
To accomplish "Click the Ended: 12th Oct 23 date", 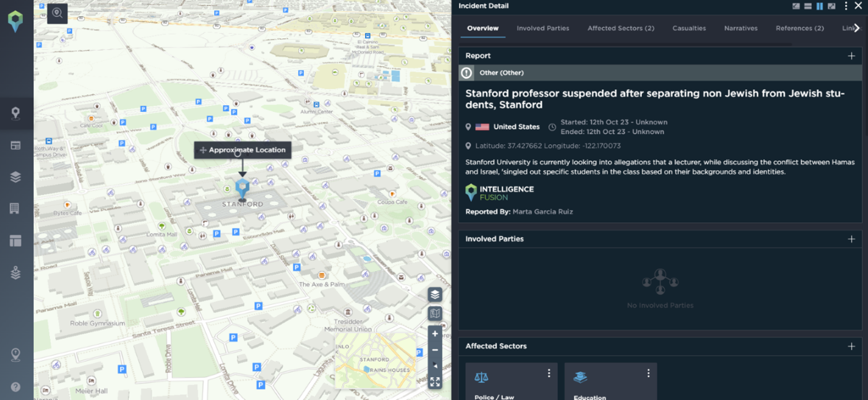I will pyautogui.click(x=612, y=132).
